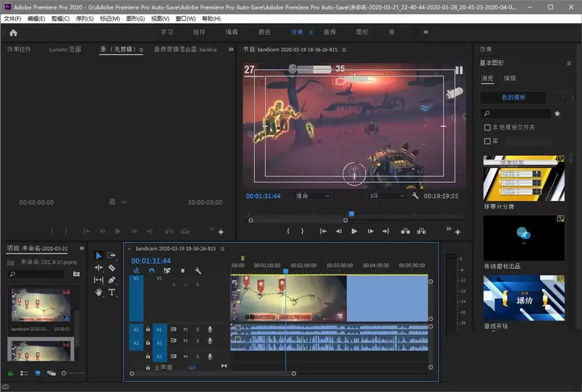Click the 我的模板 button
Viewport: 582px width, 392px height.
pos(513,98)
